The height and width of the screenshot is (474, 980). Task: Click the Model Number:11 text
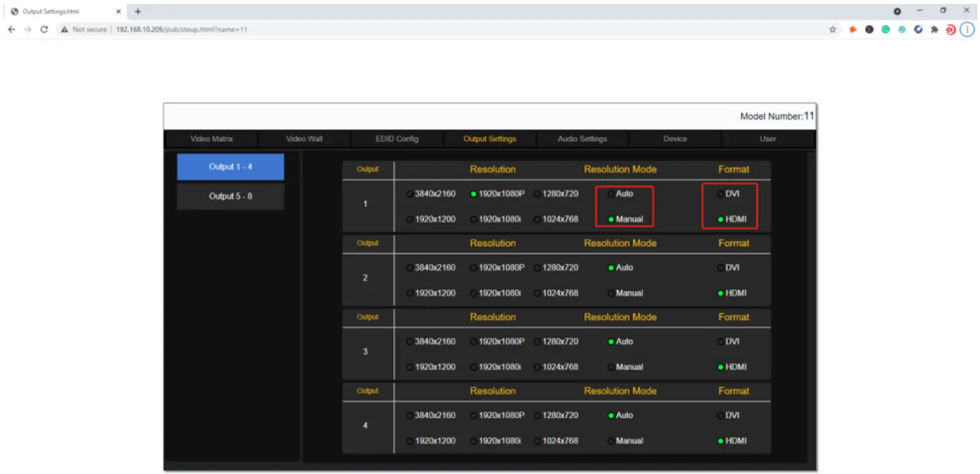pos(777,116)
